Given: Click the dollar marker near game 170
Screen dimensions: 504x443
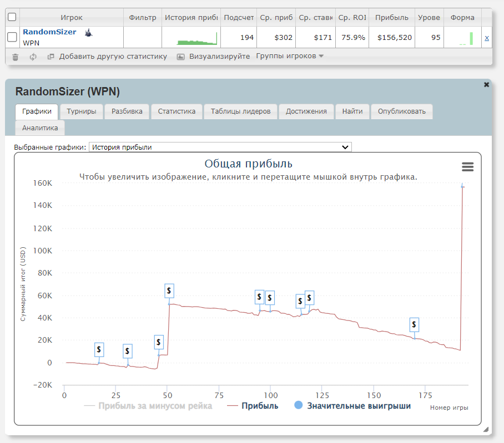Looking at the screenshot, I should (x=414, y=324).
